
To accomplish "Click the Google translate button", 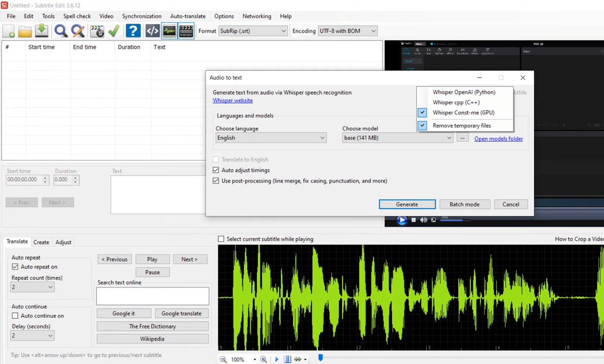I will point(182,313).
